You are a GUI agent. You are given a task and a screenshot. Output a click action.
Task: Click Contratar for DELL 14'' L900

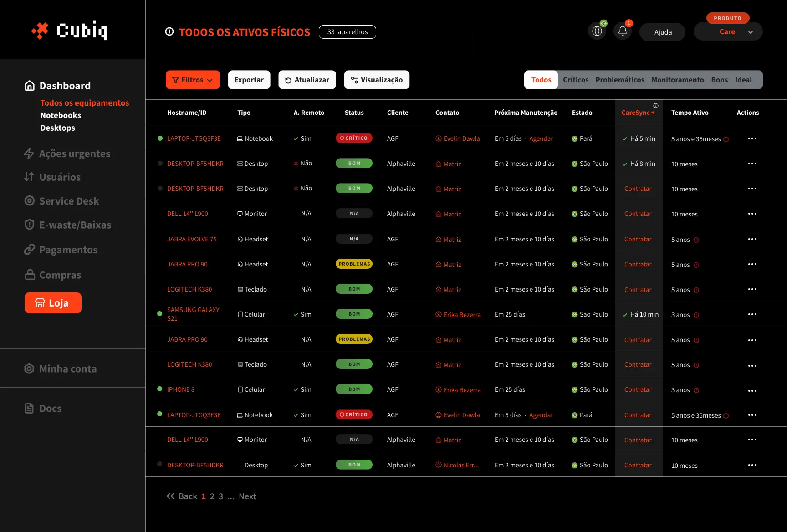[x=638, y=214]
